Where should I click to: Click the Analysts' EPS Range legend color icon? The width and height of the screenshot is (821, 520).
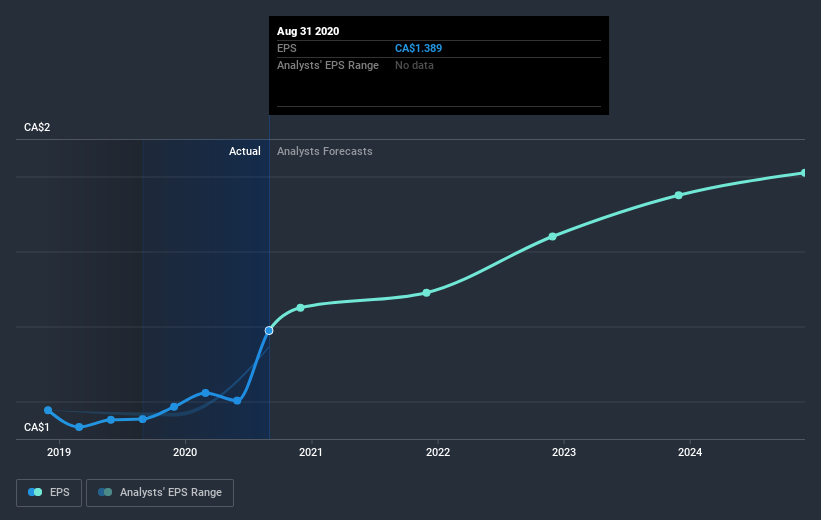[x=105, y=492]
